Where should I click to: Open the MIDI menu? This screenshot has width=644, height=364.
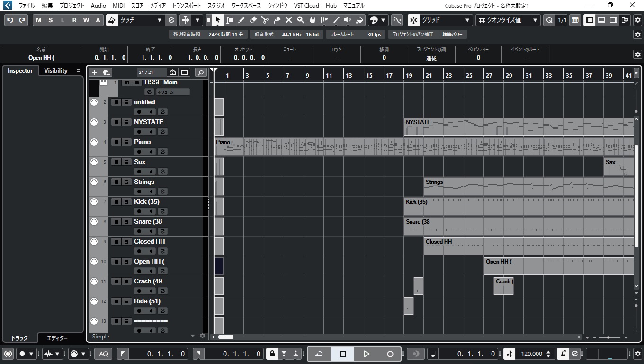tap(119, 6)
